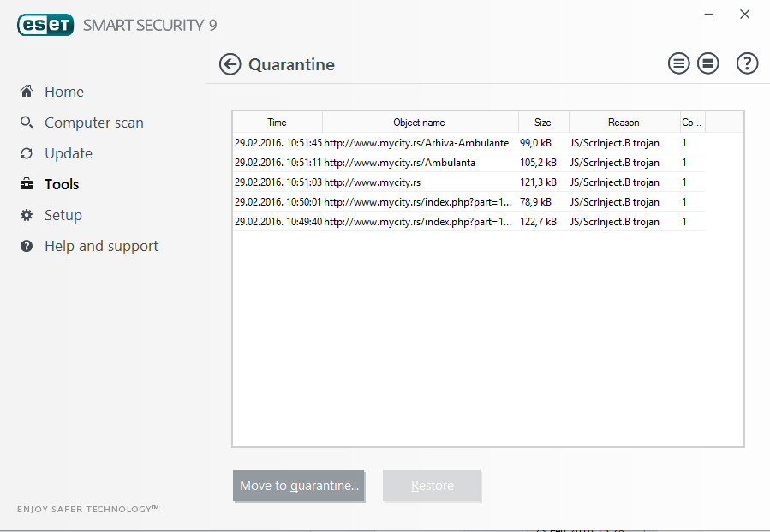770x532 pixels.
Task: Select the 121,3 kB mycity.rs entry
Action: 469,182
